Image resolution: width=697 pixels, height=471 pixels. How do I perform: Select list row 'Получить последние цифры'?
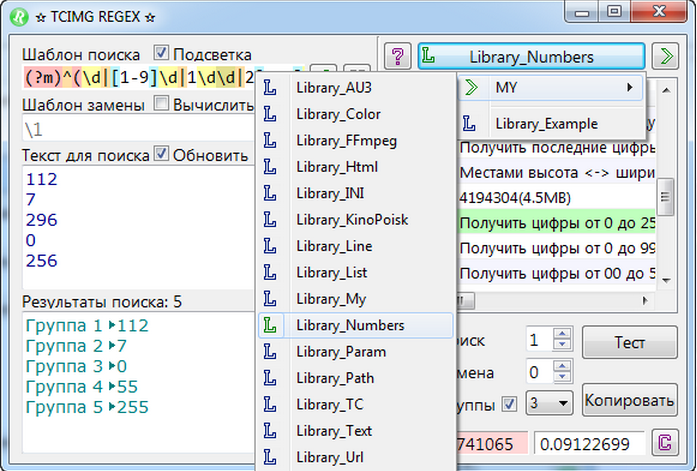pyautogui.click(x=557, y=147)
